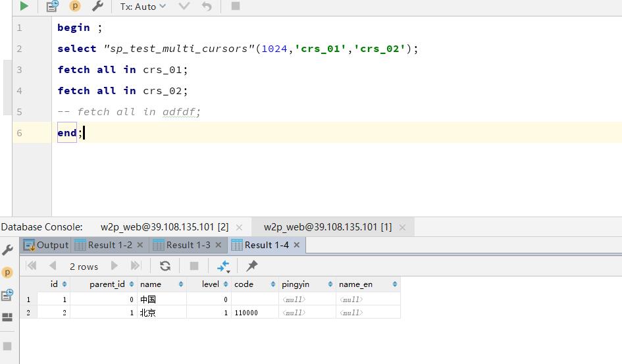Click the Database Console label
This screenshot has width=622, height=364.
[x=41, y=227]
